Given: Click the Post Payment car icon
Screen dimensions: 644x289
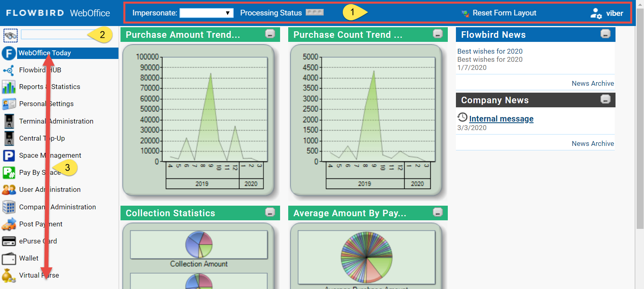Looking at the screenshot, I should (9, 224).
